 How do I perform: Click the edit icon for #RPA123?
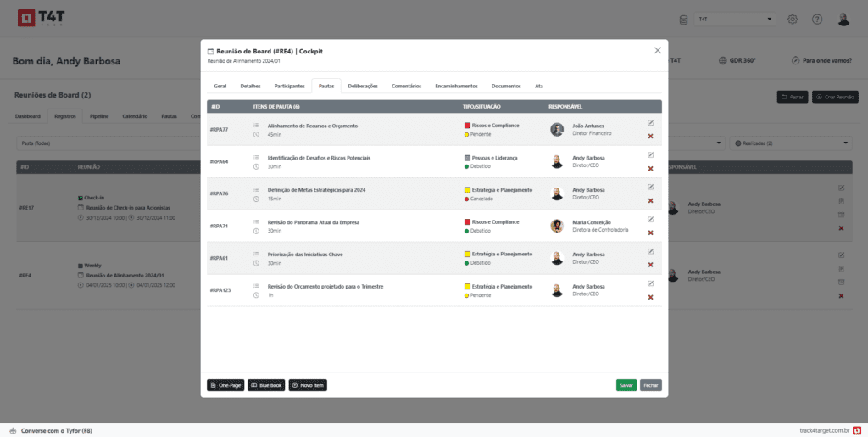650,283
